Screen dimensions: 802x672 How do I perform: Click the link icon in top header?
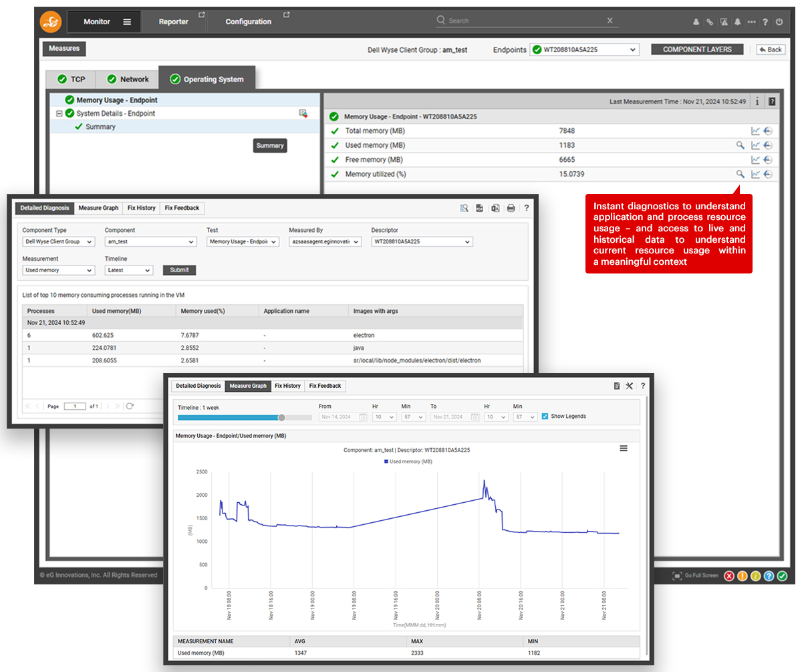tap(710, 22)
